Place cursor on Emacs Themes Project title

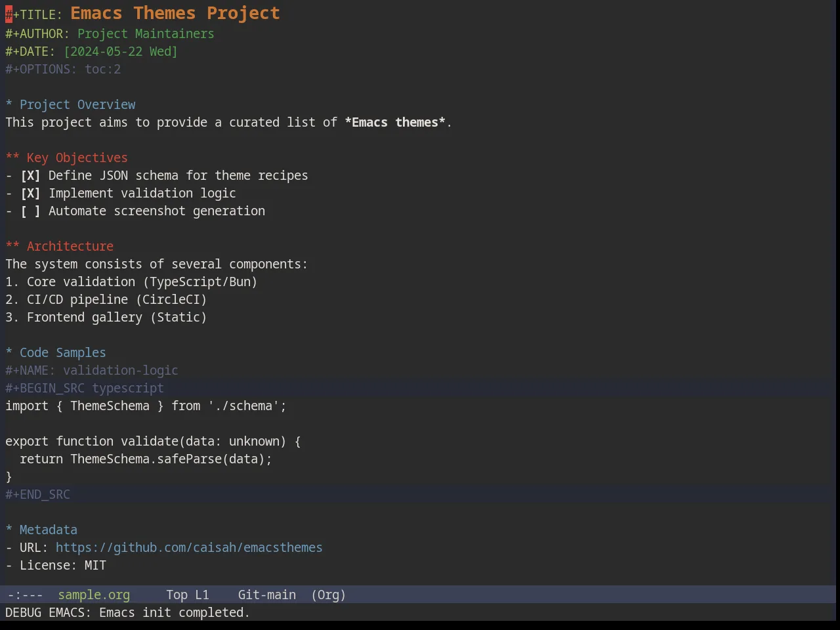coord(175,13)
